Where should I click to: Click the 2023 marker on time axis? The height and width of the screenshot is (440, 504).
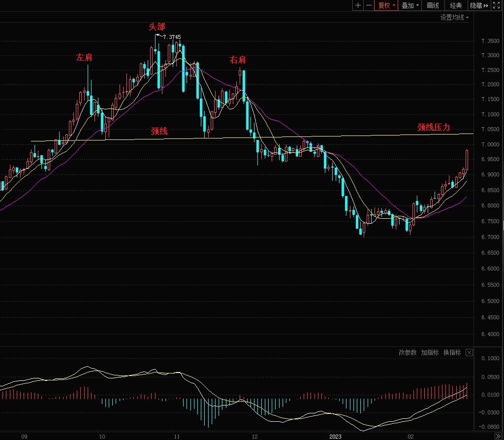point(335,437)
